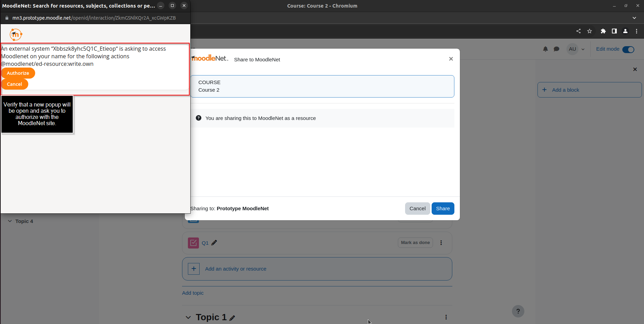Image resolution: width=644 pixels, height=324 pixels.
Task: Select Topic 4 in course index
Action: (x=24, y=221)
